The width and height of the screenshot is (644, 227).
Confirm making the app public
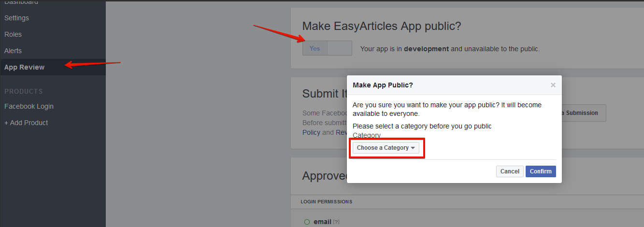pyautogui.click(x=541, y=171)
